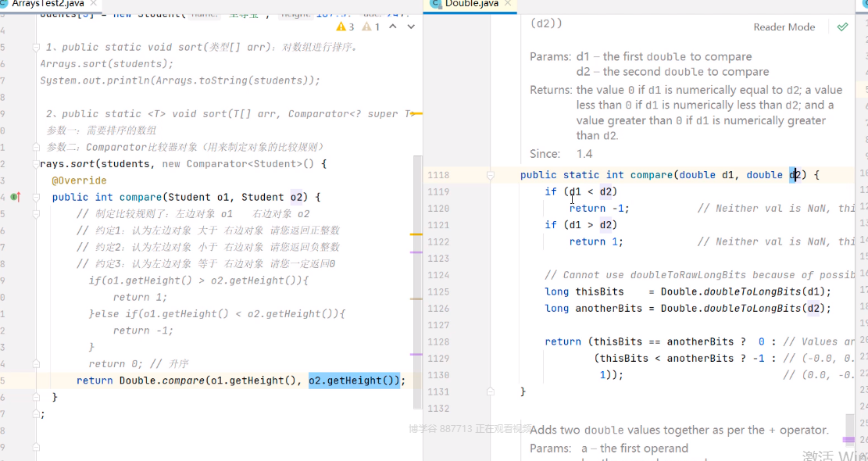This screenshot has height=461, width=868.
Task: Click 'd2 – the second double to compare' doc line
Action: 673,71
